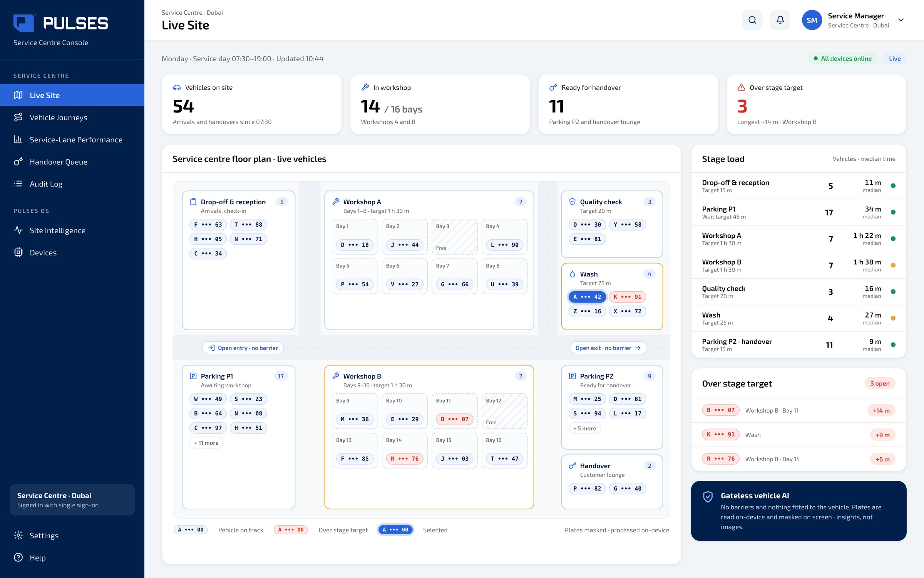The width and height of the screenshot is (924, 578).
Task: Select vehicle plate A ••• 42 in Wash
Action: [587, 297]
